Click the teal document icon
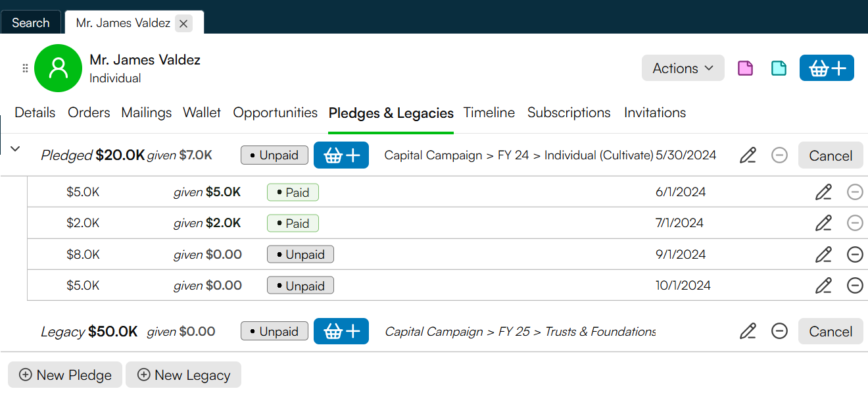This screenshot has height=397, width=868. coord(779,68)
